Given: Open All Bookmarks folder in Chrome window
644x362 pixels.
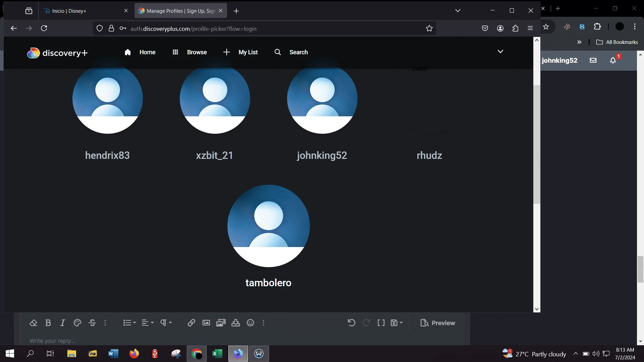Looking at the screenshot, I should (617, 42).
